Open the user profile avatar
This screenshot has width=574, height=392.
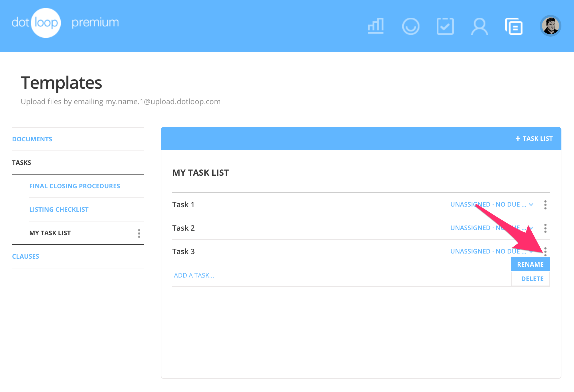click(x=550, y=26)
